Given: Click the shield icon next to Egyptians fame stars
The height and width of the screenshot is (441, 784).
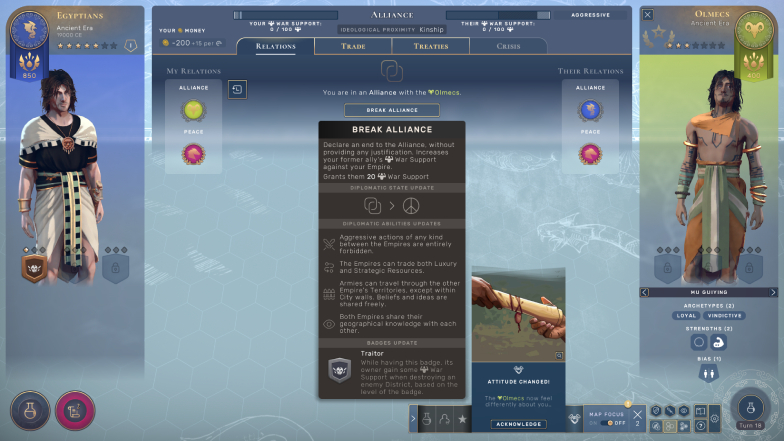Looking at the screenshot, I should [x=130, y=46].
